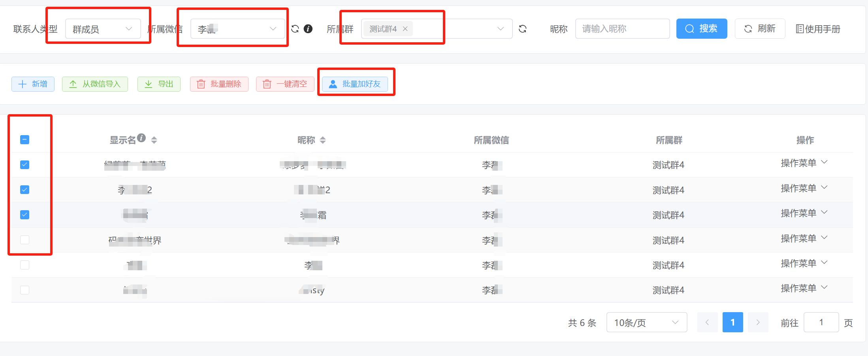Click the trash icon on 批量删除
868x356 pixels.
(201, 84)
